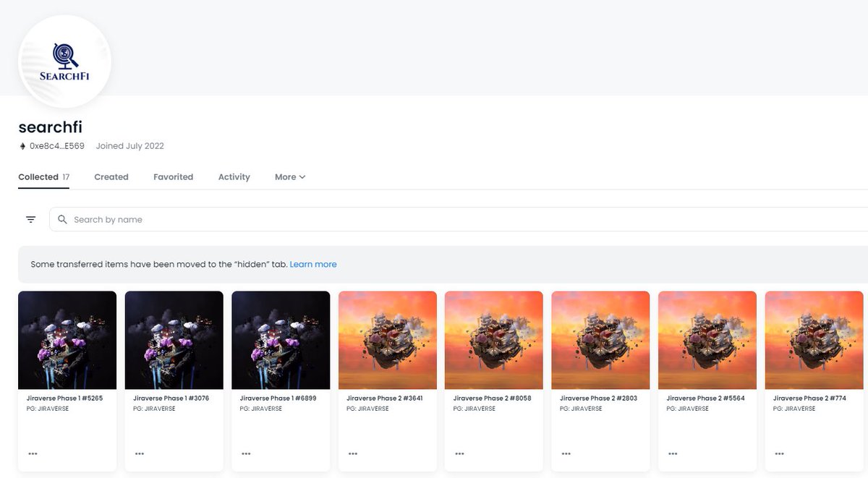Click the title text Jiraverse Phase 2 #8058

pos(492,398)
